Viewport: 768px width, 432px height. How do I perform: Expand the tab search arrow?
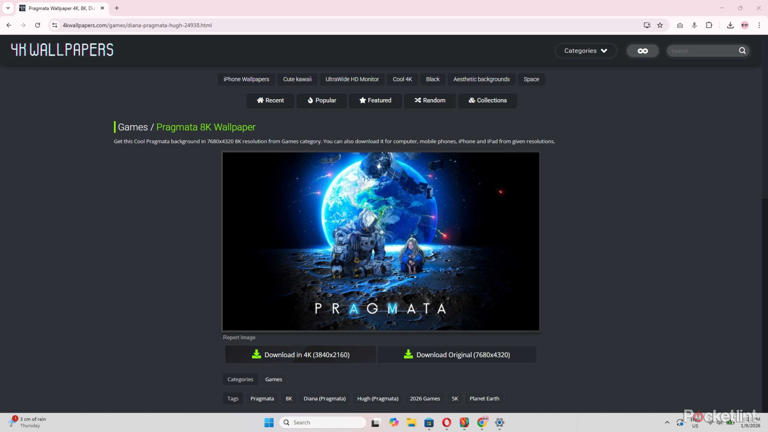(x=8, y=8)
